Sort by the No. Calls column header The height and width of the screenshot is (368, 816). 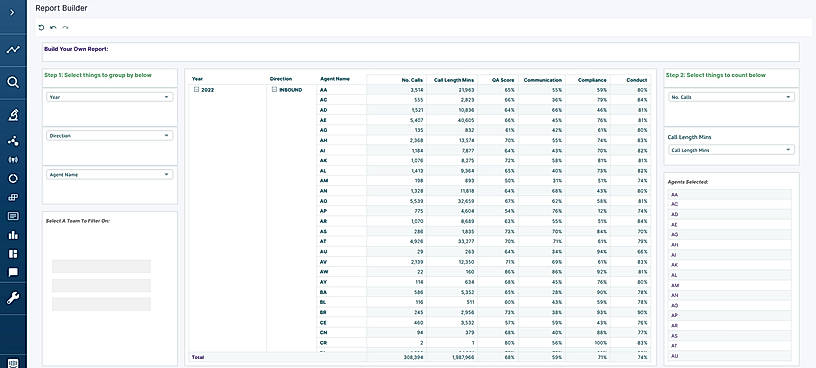click(412, 80)
